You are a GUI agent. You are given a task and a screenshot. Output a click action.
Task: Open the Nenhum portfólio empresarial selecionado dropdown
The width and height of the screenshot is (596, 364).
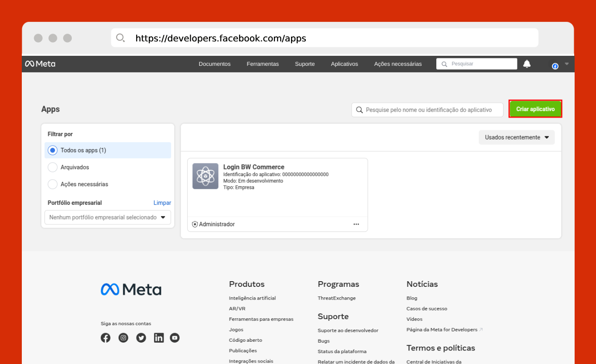coord(108,217)
